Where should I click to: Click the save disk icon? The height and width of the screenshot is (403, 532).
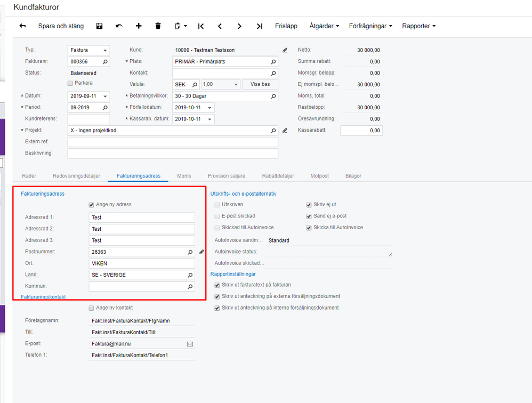(x=99, y=26)
